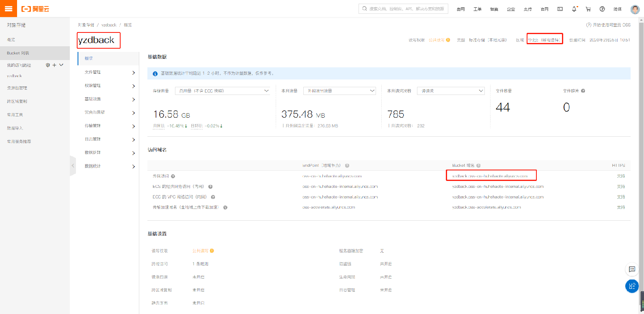Image resolution: width=644 pixels, height=314 pixels.
Task: Click the 1 条规则 value for 跨域访问
Action: click(x=200, y=264)
